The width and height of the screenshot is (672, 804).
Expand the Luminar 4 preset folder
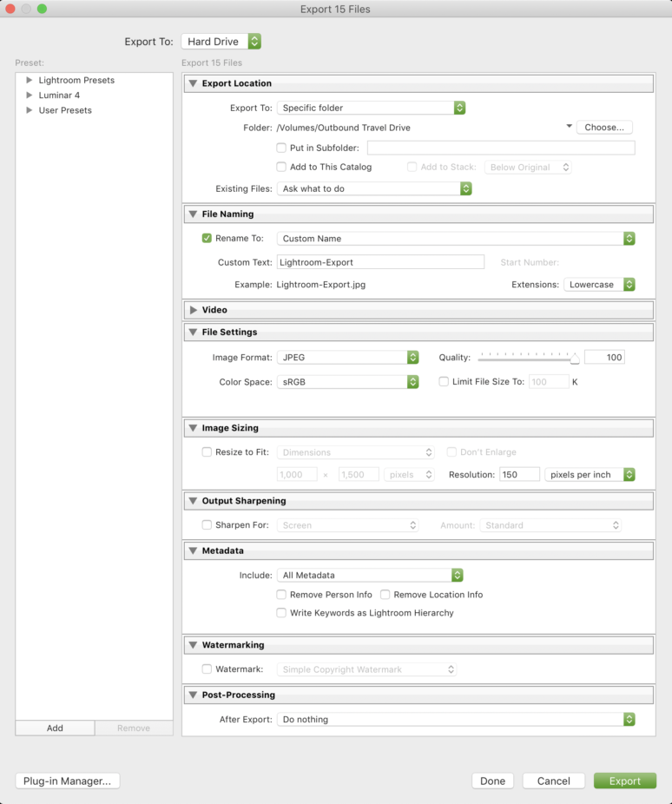coord(30,96)
